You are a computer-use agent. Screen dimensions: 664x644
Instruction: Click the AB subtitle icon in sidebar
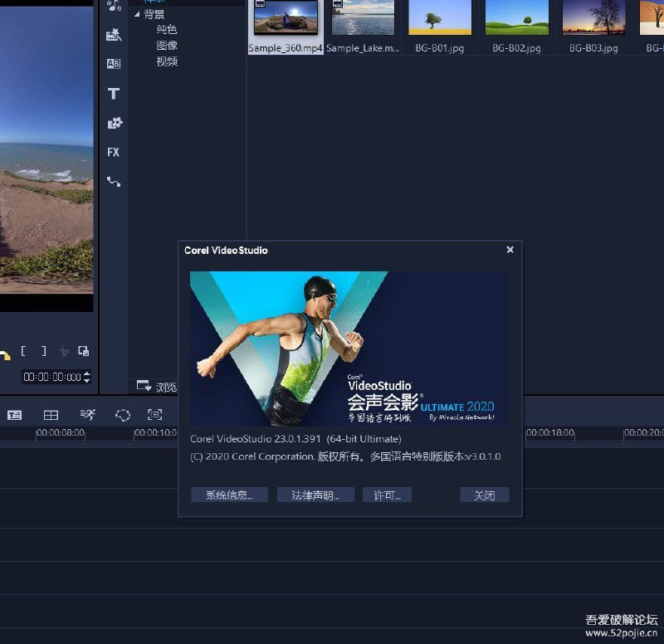pos(114,64)
